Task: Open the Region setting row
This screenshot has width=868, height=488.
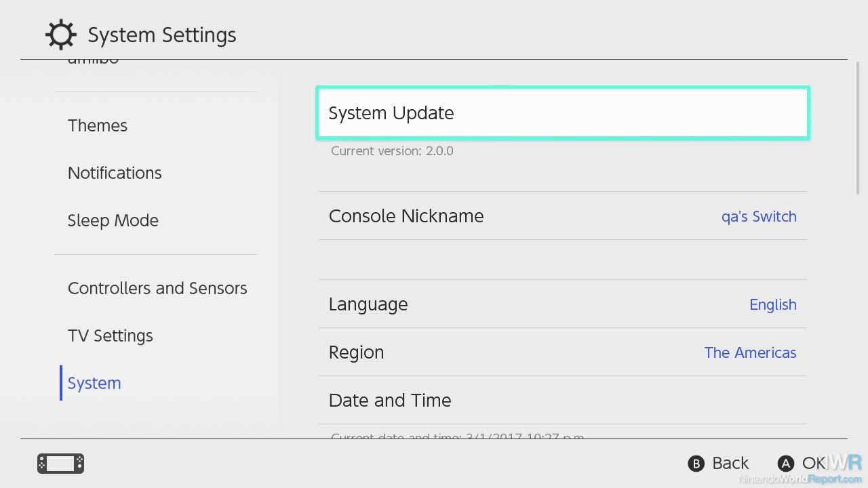Action: coord(563,352)
